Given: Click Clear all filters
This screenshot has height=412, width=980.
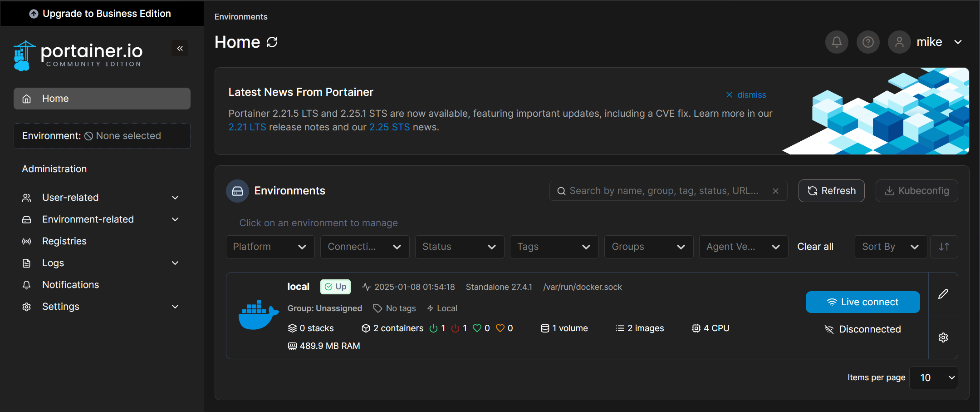Looking at the screenshot, I should (x=815, y=247).
